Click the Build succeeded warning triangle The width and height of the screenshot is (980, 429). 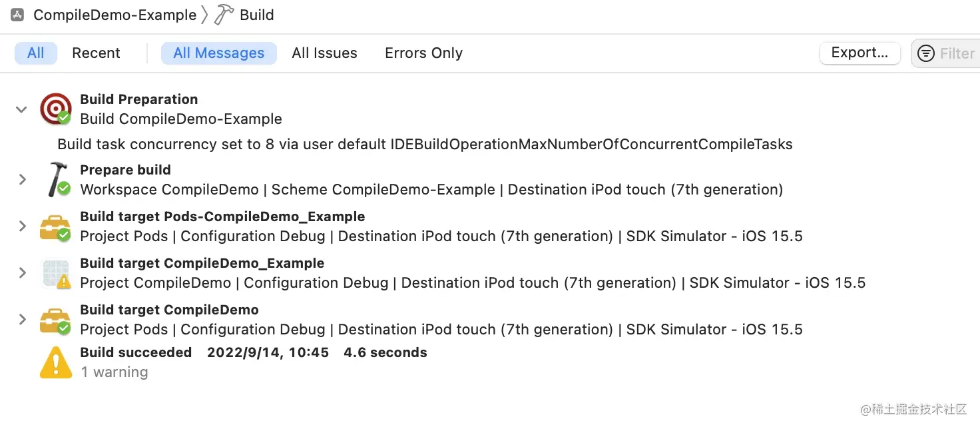point(56,361)
